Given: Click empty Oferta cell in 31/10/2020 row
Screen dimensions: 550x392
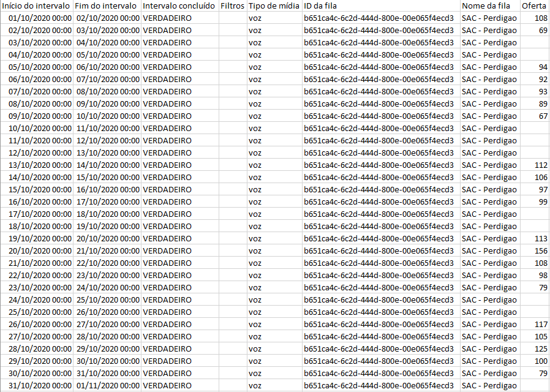Looking at the screenshot, I should 535,386.
